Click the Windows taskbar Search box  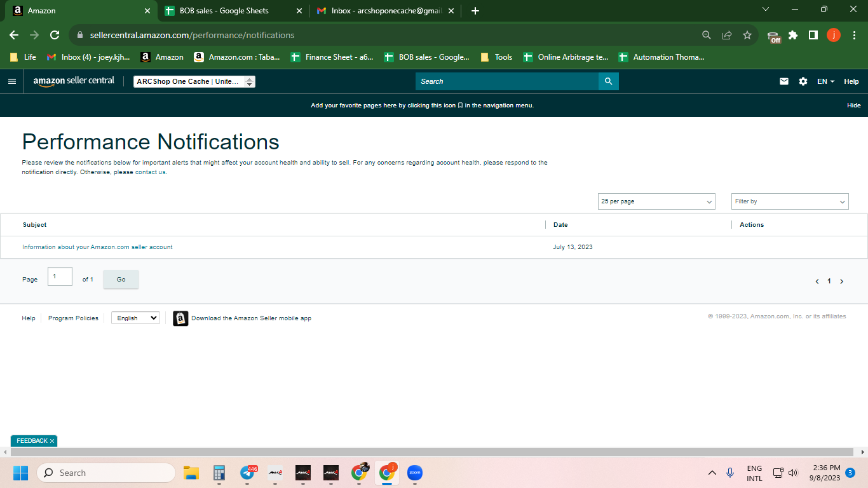click(106, 473)
